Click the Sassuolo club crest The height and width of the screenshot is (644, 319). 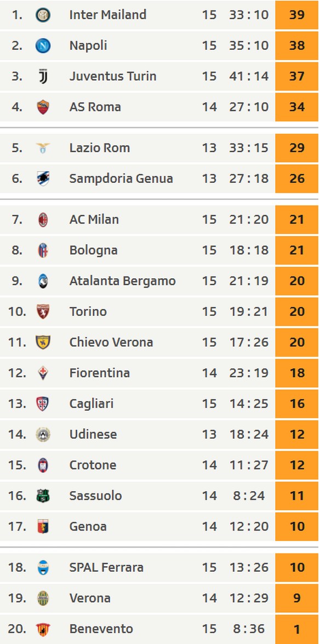(x=43, y=496)
